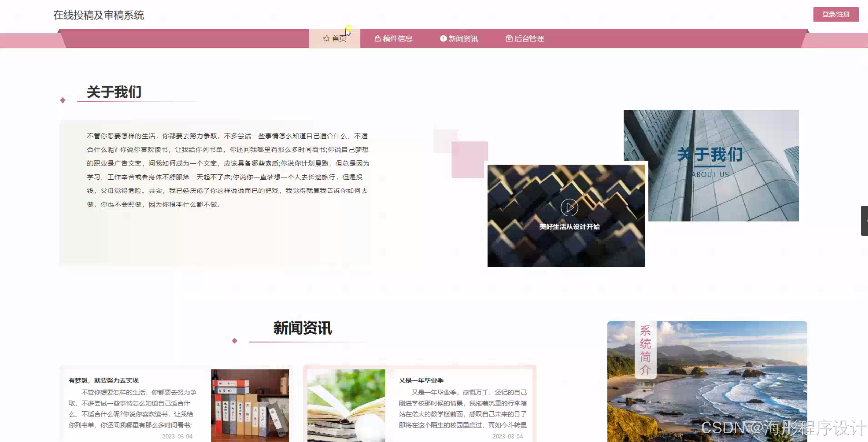868x442 pixels.
Task: Click the info circle icon beside 新闻资讯
Action: [x=443, y=39]
